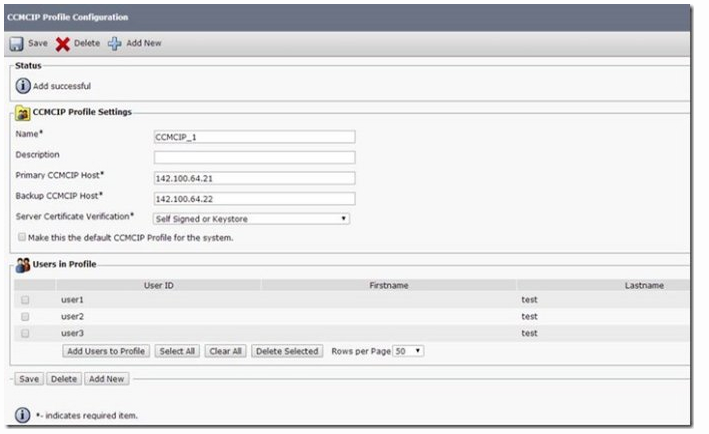Image resolution: width=709 pixels, height=434 pixels.
Task: Click the Delete Selected button
Action: coord(287,351)
